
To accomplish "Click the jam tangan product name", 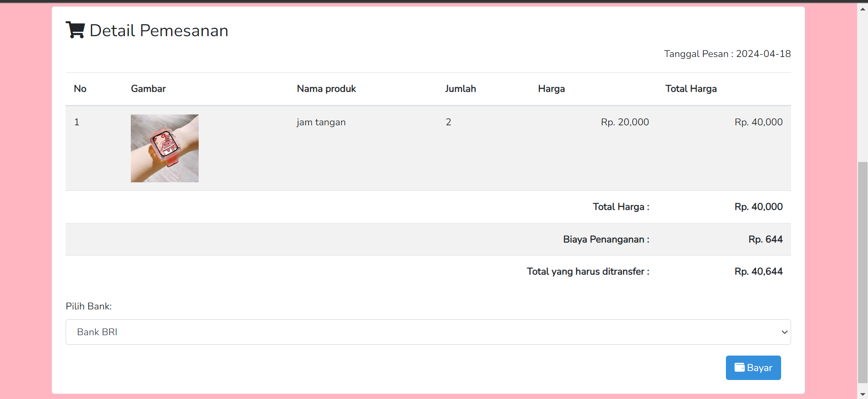I will pos(321,122).
